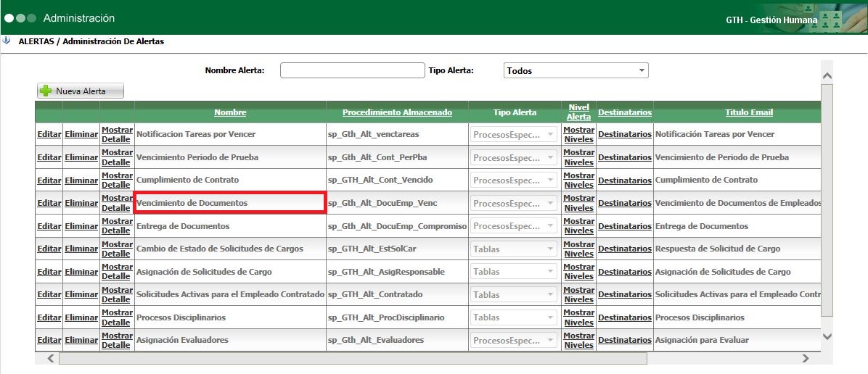Image resolution: width=868 pixels, height=374 pixels.
Task: Open Destinatarios for Procesos Disciplinarios
Action: 624,317
